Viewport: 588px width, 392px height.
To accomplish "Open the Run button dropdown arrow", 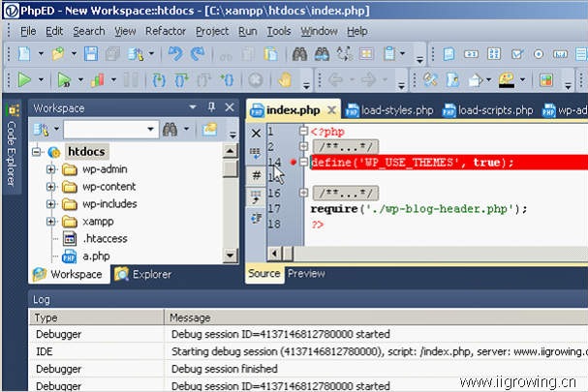I will 41,79.
